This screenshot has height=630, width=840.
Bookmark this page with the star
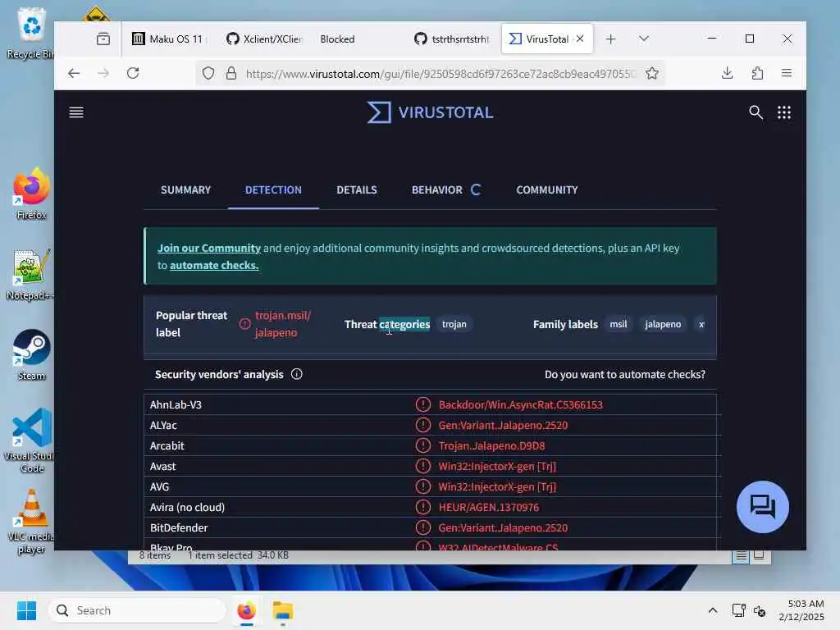pyautogui.click(x=652, y=73)
